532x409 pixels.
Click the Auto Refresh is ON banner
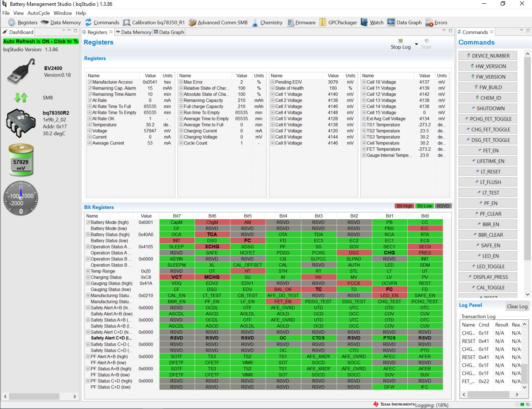tap(41, 41)
